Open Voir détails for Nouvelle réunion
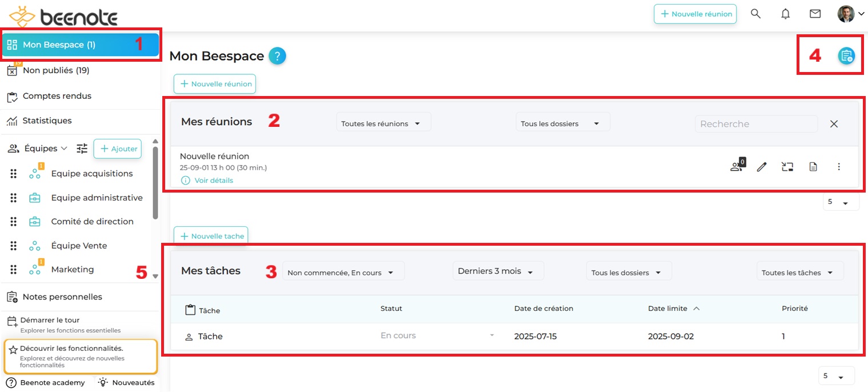This screenshot has height=392, width=868. (x=207, y=180)
